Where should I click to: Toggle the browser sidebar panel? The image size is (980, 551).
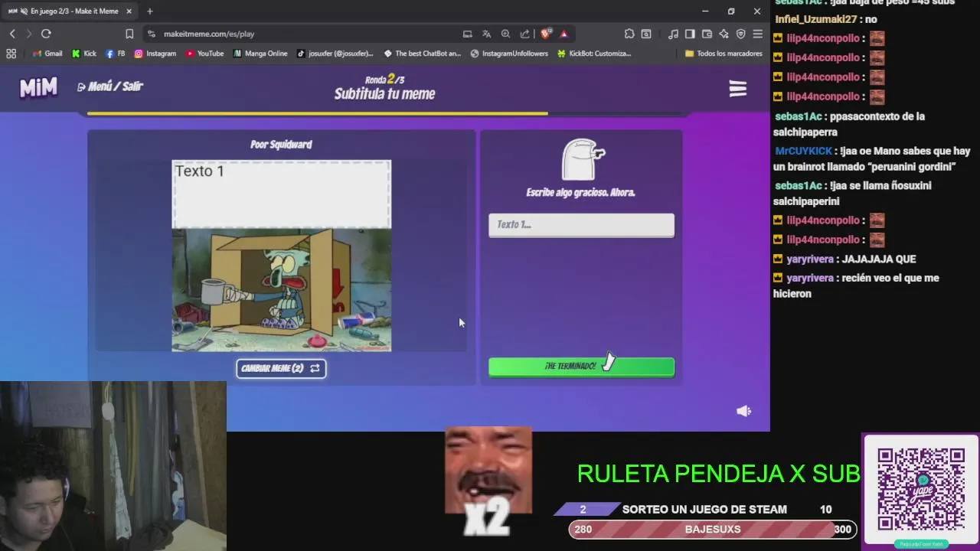[x=690, y=34]
